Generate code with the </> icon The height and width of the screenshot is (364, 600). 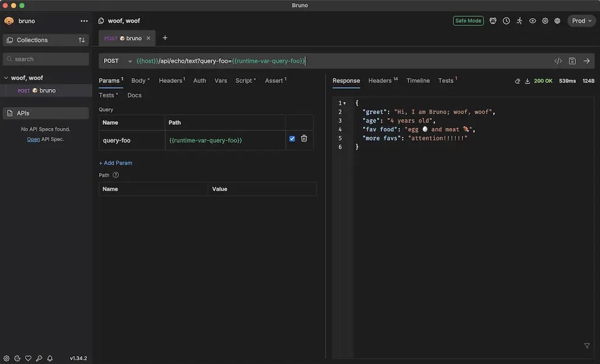[558, 61]
